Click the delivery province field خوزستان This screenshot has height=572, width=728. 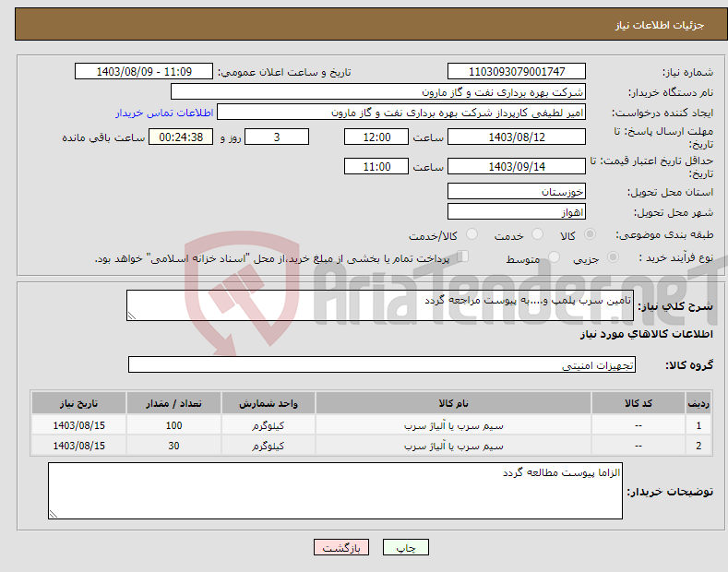tap(517, 191)
